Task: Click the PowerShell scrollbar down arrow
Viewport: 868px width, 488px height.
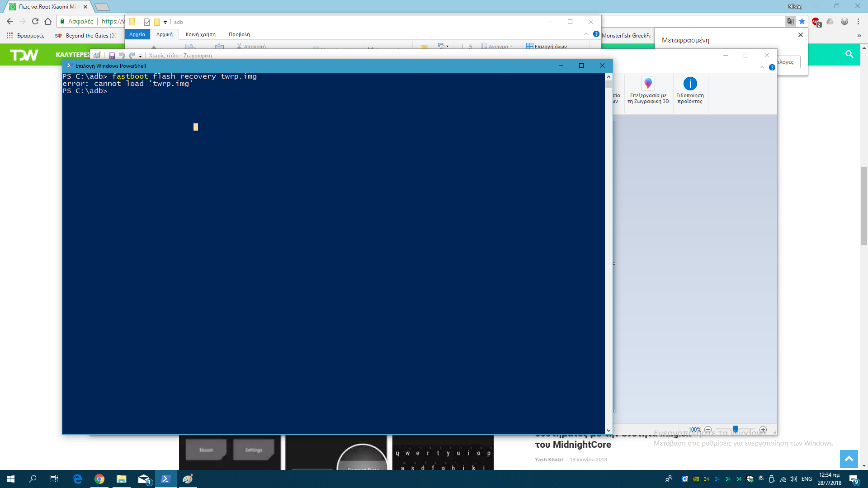Action: pyautogui.click(x=609, y=431)
